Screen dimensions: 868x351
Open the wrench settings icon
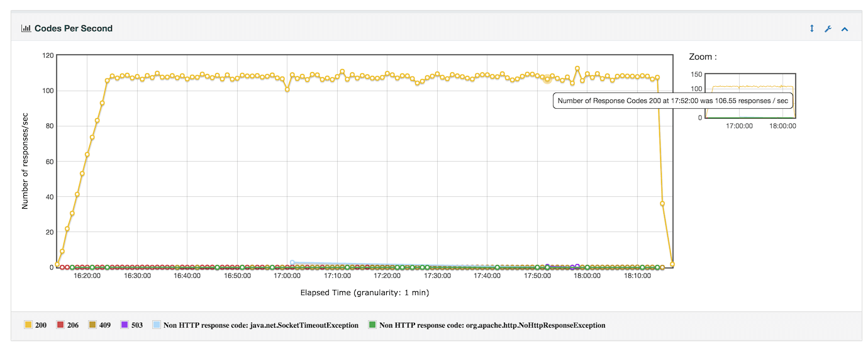[828, 29]
